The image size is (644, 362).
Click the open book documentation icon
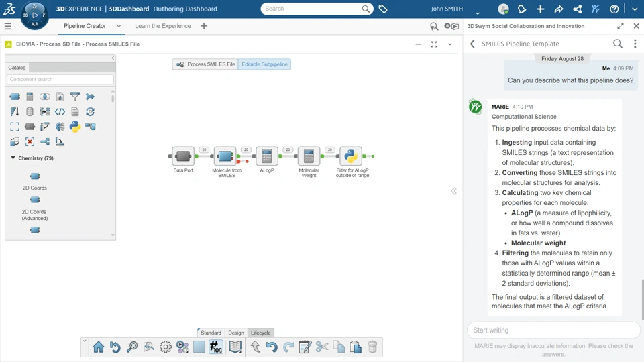point(235,347)
